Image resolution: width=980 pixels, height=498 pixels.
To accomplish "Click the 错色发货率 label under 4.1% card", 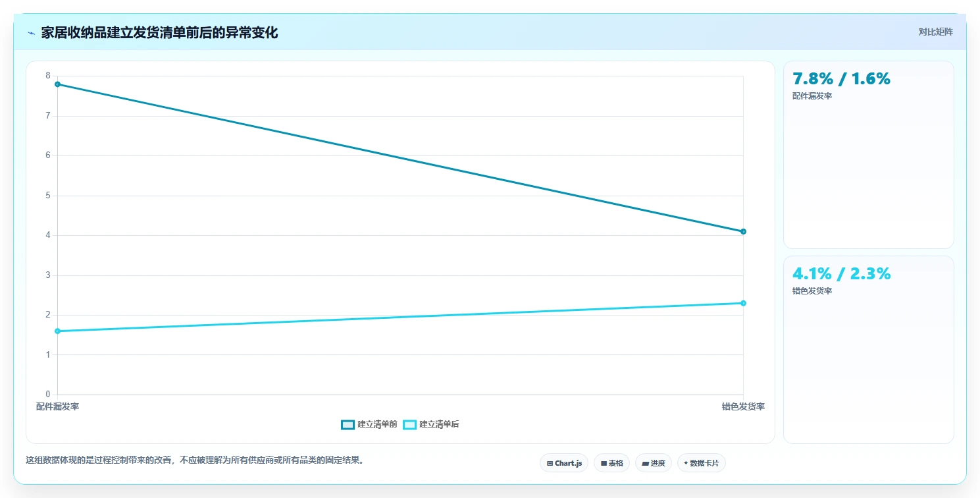I will 812,291.
